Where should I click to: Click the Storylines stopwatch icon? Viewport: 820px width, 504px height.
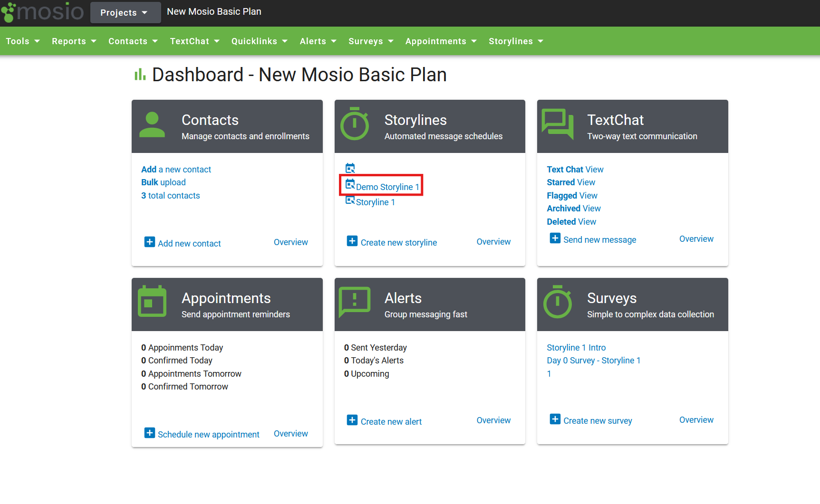coord(355,124)
